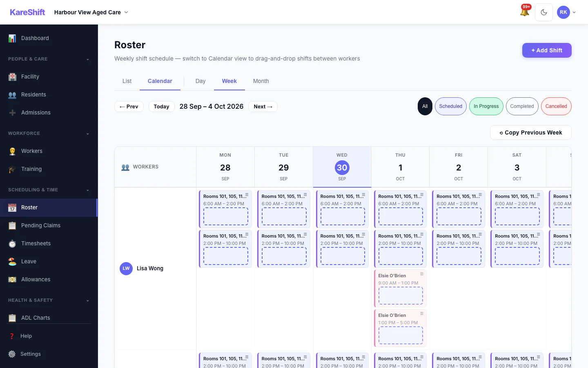Open the Admissions page icon
This screenshot has height=368, width=588.
coord(13,113)
